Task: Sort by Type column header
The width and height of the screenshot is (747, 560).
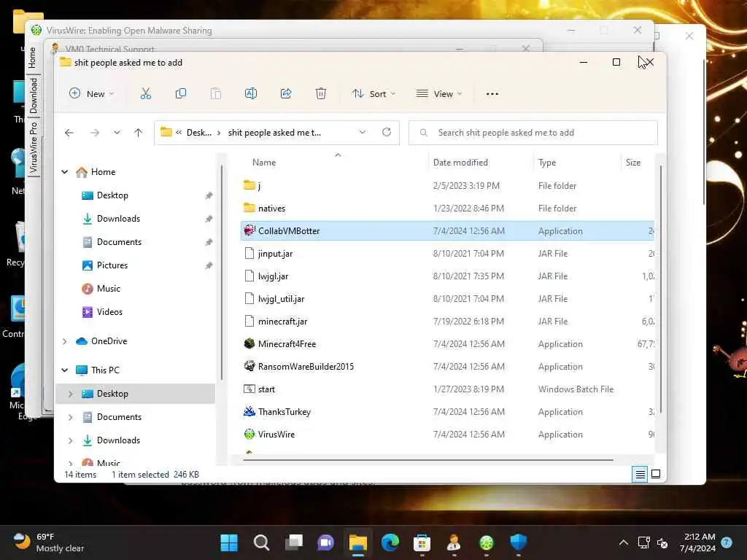Action: [547, 163]
